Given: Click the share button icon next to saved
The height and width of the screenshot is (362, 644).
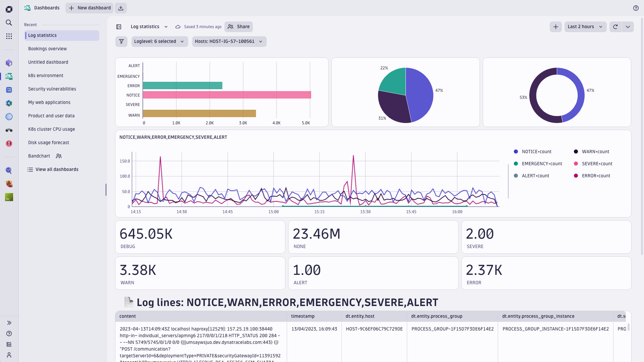Looking at the screenshot, I should click(x=230, y=26).
